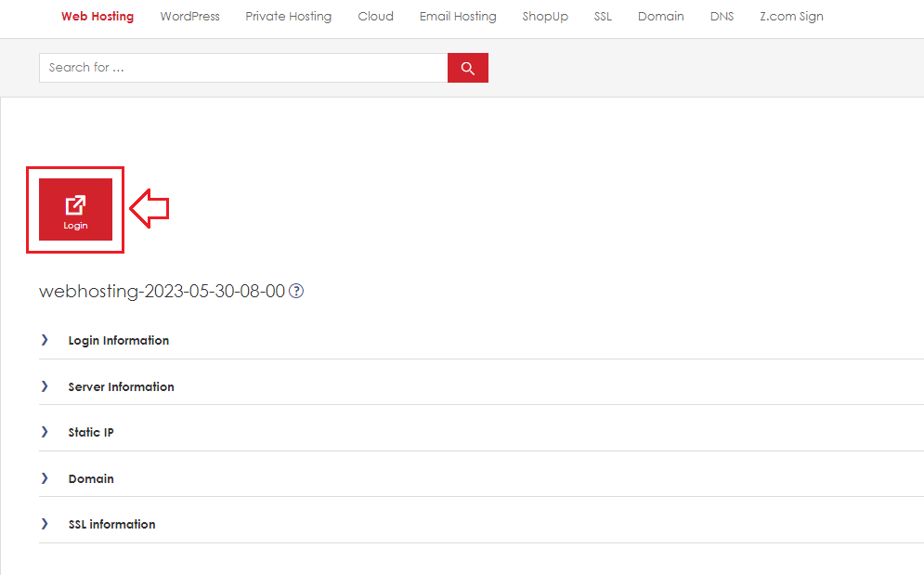Expand the Static IP chevron
This screenshot has height=575, width=924.
(45, 432)
